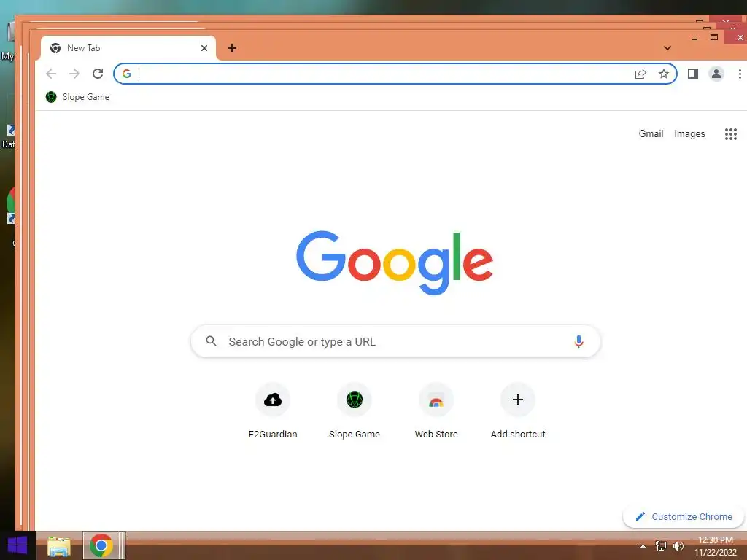The width and height of the screenshot is (747, 560).
Task: Click the Search Google or type a URL box
Action: click(x=395, y=341)
